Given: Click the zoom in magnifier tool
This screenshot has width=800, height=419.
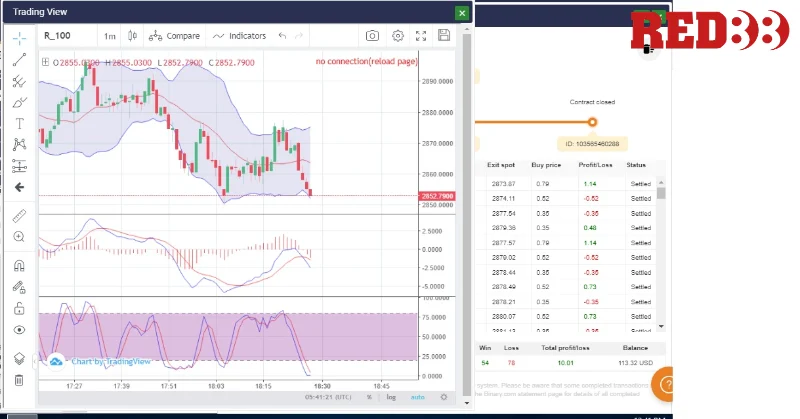Looking at the screenshot, I should [x=19, y=237].
